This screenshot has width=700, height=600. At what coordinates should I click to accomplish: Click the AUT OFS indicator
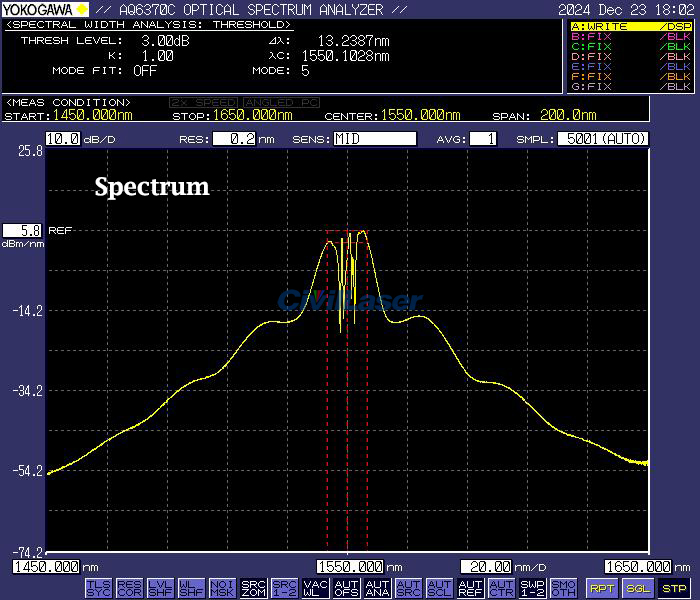coord(346,588)
